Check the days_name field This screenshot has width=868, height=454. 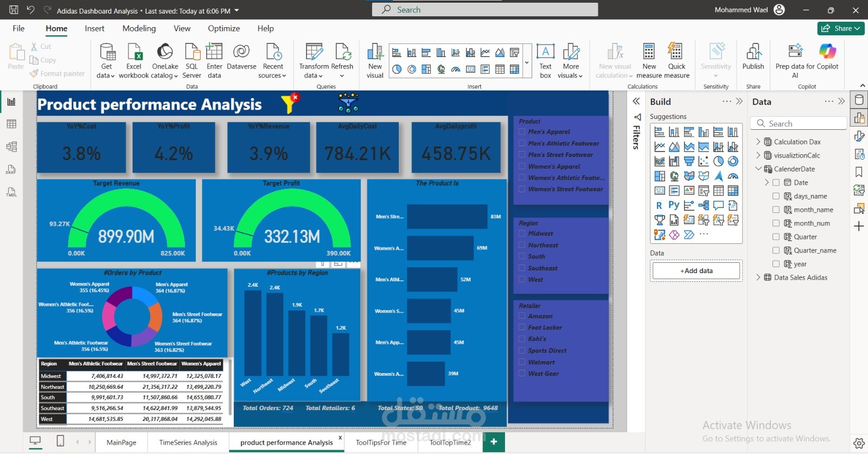point(776,196)
